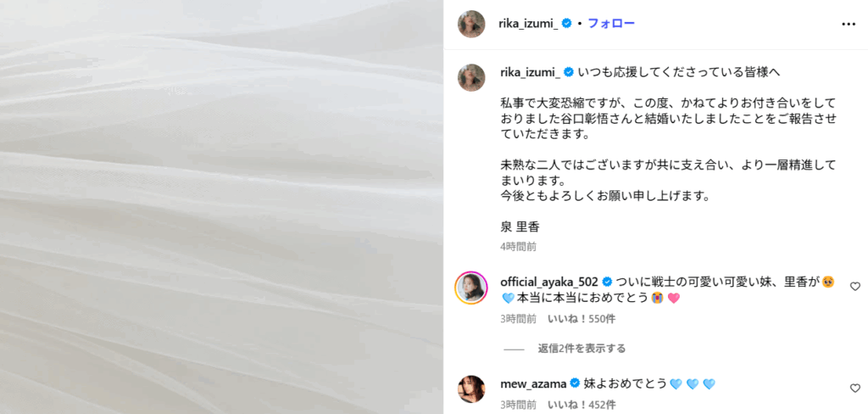Click verified badge next to header username

click(x=567, y=23)
